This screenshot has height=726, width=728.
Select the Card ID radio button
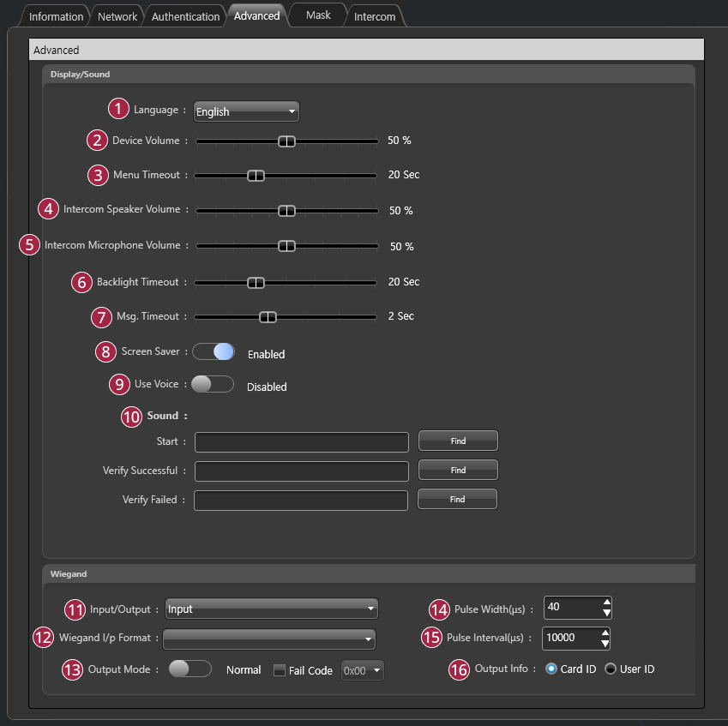(x=551, y=669)
